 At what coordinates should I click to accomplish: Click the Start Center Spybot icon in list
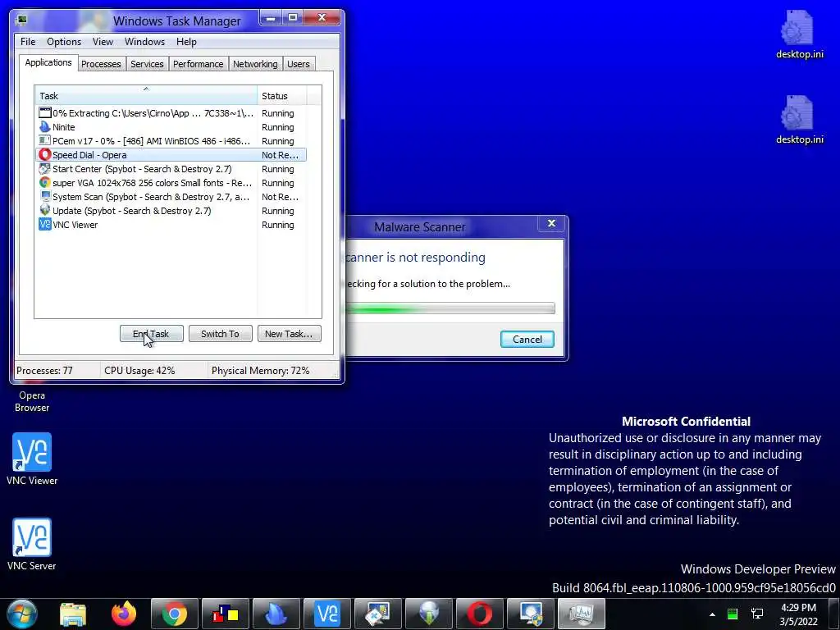tap(45, 169)
